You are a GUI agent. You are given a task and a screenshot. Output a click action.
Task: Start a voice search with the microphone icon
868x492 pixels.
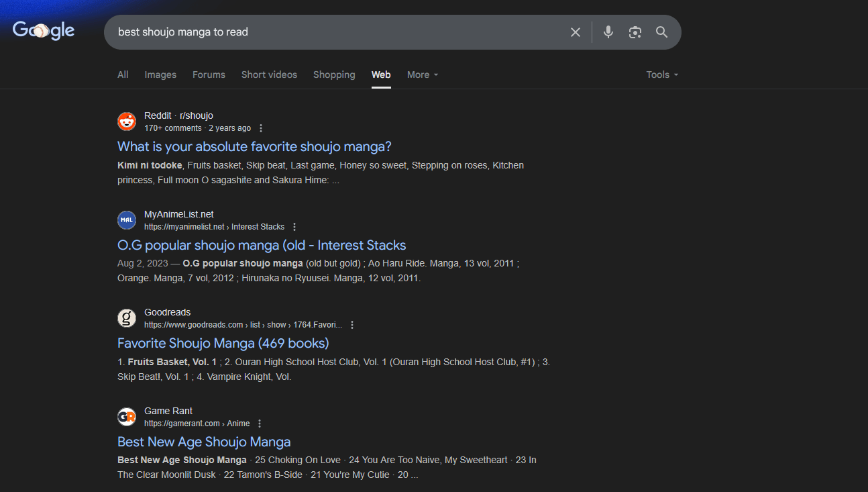click(x=608, y=32)
